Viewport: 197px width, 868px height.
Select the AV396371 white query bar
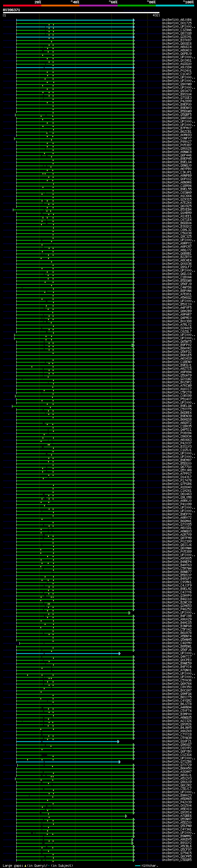tap(81, 12)
